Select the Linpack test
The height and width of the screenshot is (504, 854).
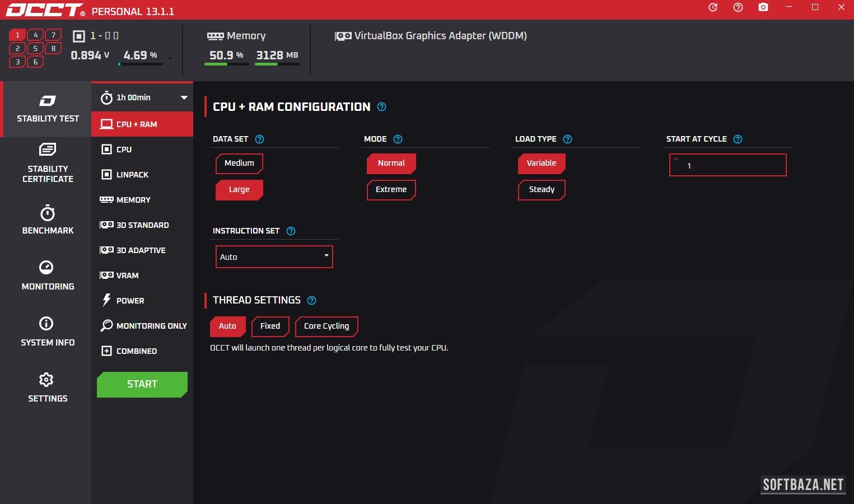[x=132, y=175]
